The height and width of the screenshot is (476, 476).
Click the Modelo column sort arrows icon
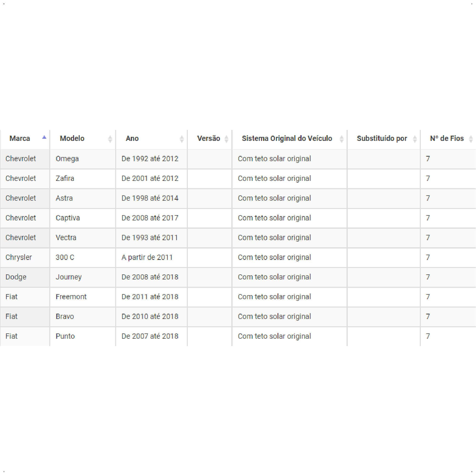tap(110, 139)
